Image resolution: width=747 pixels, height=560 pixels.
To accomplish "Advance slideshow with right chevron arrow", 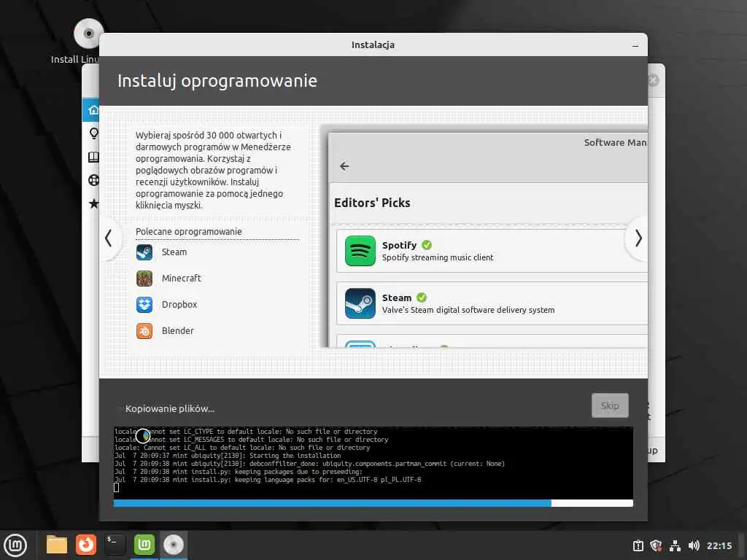I will click(x=638, y=238).
